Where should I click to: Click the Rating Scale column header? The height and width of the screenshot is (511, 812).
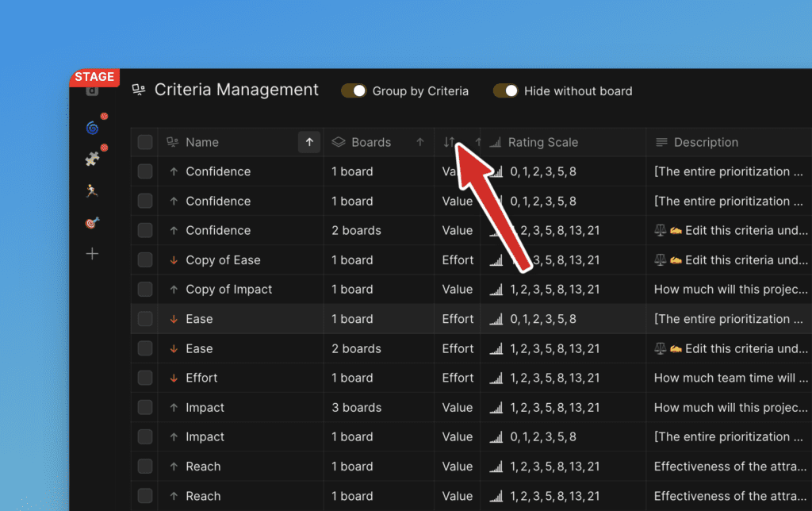click(543, 143)
